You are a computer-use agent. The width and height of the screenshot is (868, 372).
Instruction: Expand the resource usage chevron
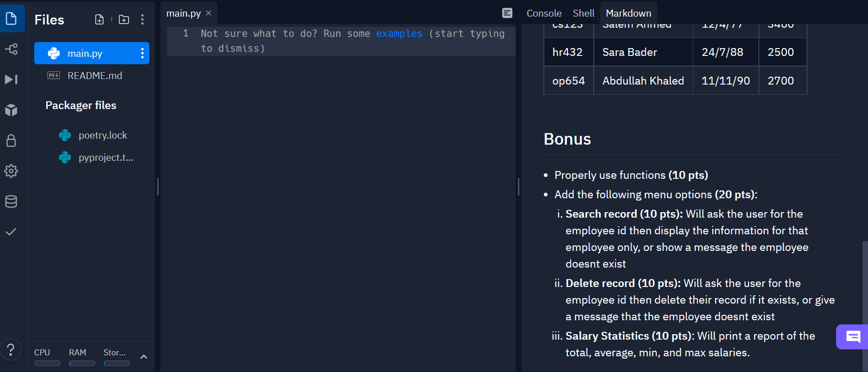[x=144, y=357]
